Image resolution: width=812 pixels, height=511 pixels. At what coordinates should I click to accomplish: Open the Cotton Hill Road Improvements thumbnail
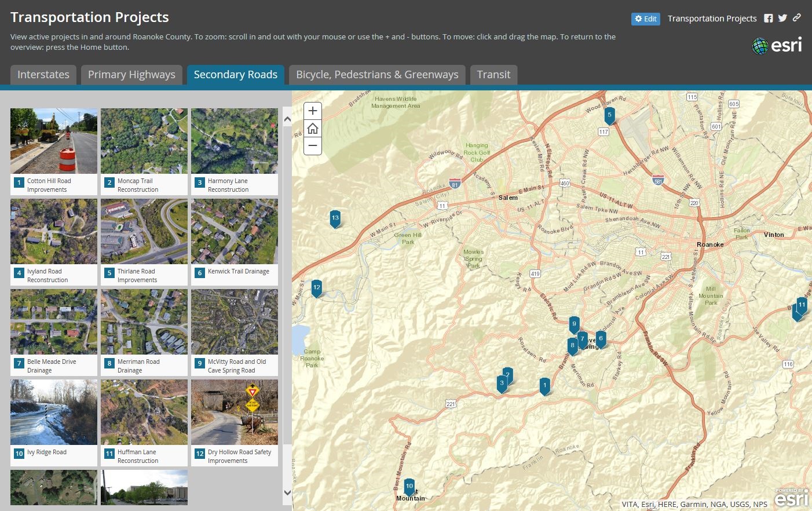tap(54, 141)
